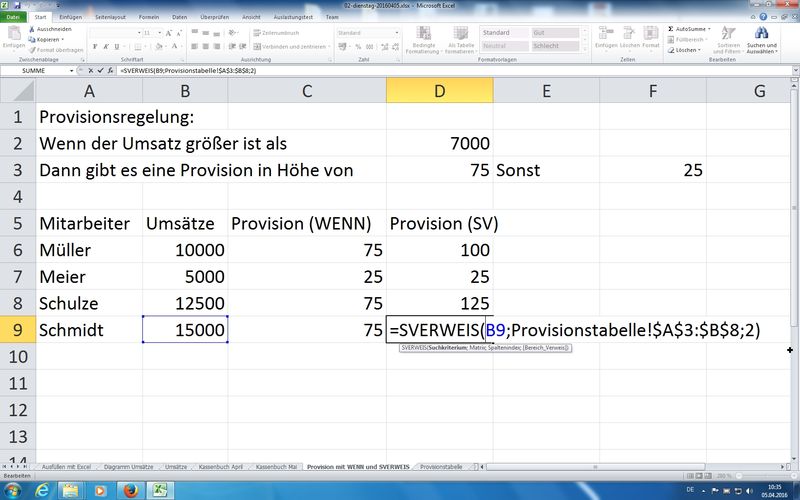Screen dimensions: 800x500
Task: Select cell B9 containing 15000
Action: pyautogui.click(x=186, y=329)
